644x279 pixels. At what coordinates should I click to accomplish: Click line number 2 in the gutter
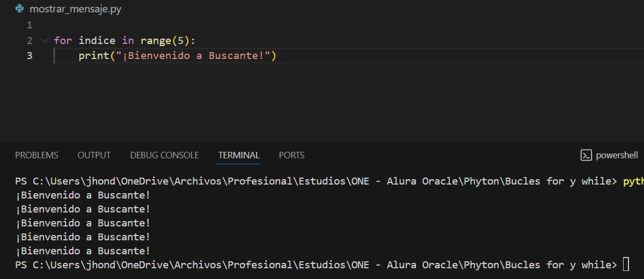coord(29,40)
